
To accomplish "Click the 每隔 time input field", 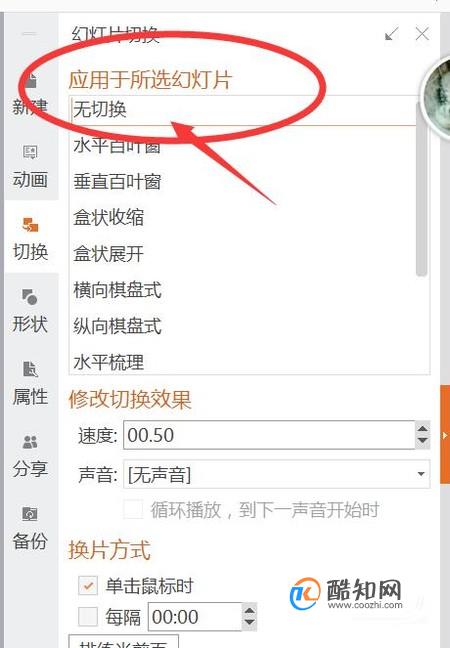I will [x=195, y=617].
